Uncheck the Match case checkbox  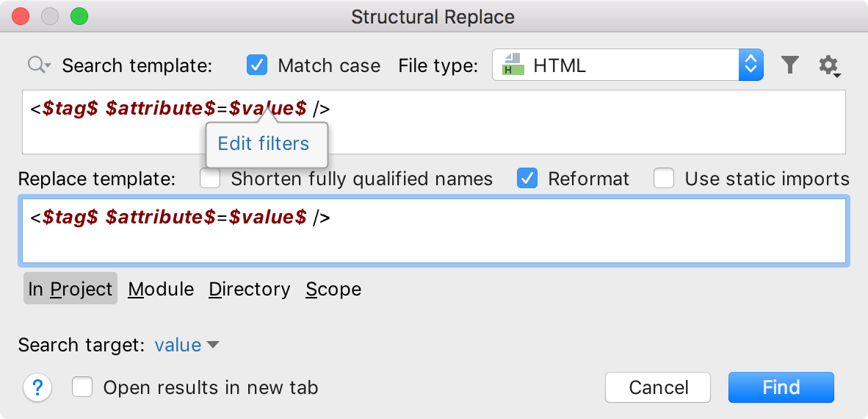point(258,65)
